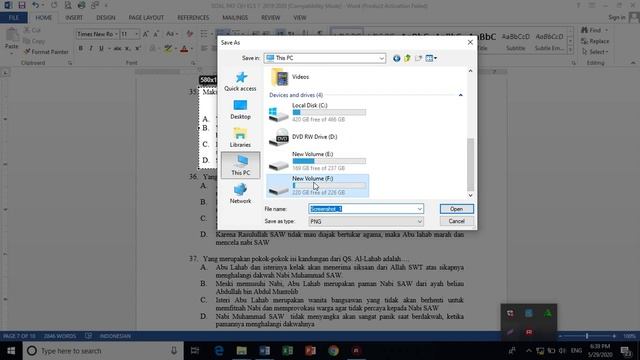Toggle Subscript in Word ribbon
The image size is (640, 360).
(x=128, y=49)
